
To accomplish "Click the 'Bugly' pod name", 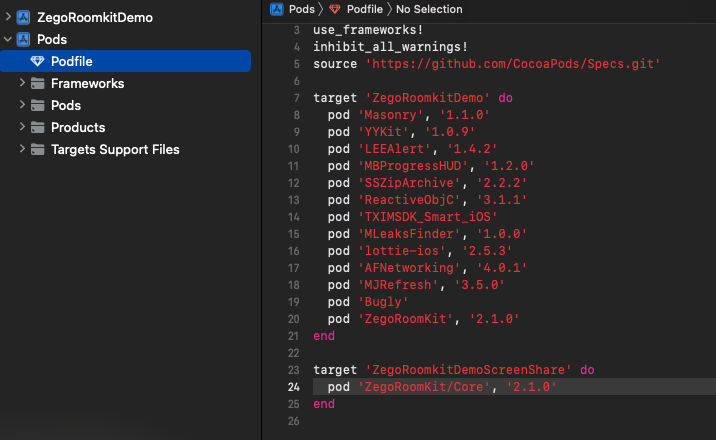I will tap(383, 302).
